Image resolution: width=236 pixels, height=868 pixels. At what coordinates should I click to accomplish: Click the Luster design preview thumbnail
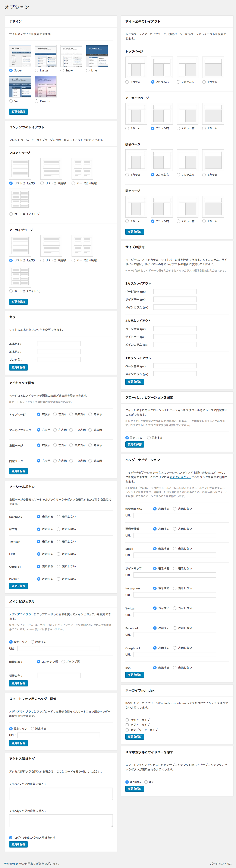(45, 56)
